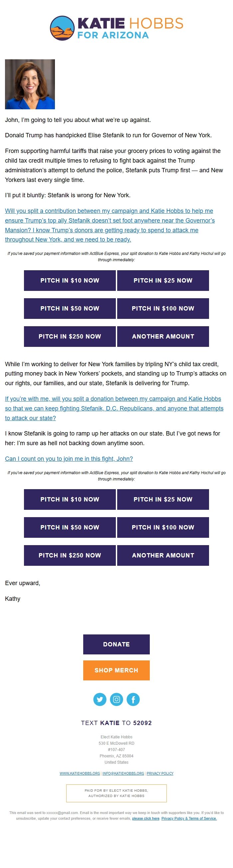Viewport: 233px width, 868px height.
Task: Choose the $250 contribution amount
Action: (x=70, y=336)
